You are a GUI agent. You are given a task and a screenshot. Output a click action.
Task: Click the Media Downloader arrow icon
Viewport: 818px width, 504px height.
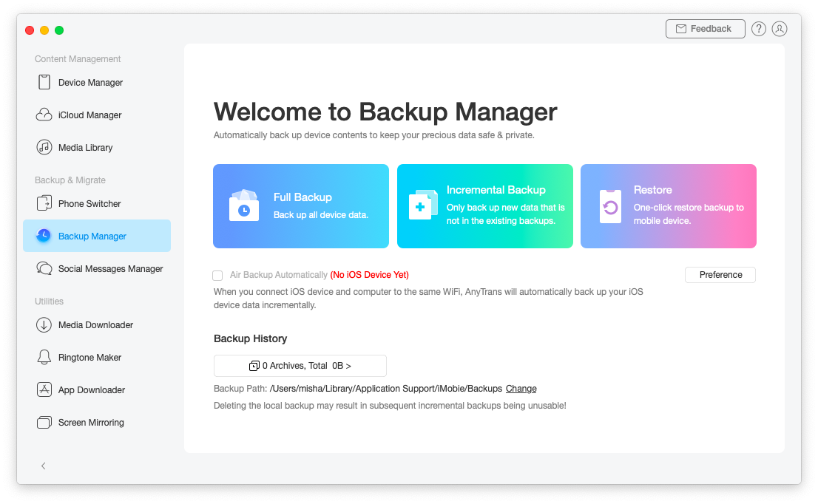[x=44, y=324]
